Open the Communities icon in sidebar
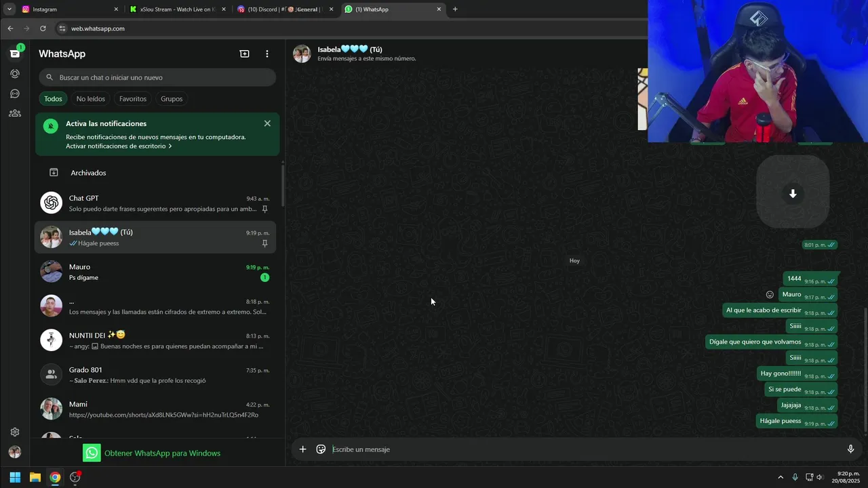 pyautogui.click(x=15, y=113)
